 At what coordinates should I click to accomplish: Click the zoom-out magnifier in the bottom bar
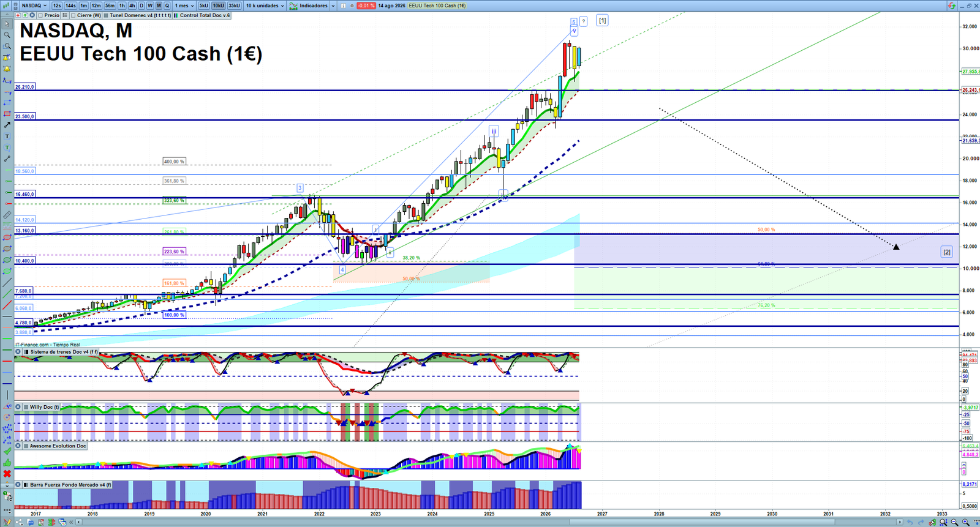(x=954, y=522)
